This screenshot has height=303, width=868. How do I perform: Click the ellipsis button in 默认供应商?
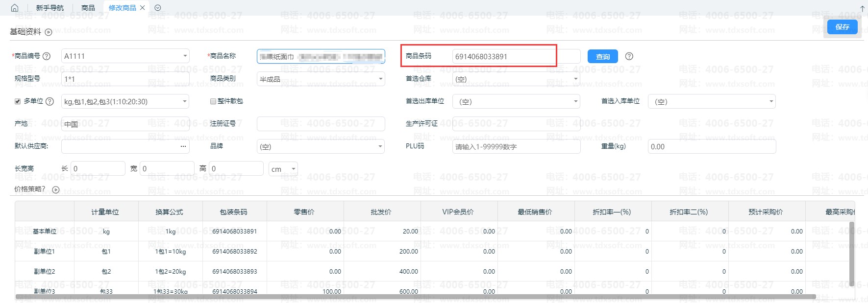[x=183, y=146]
